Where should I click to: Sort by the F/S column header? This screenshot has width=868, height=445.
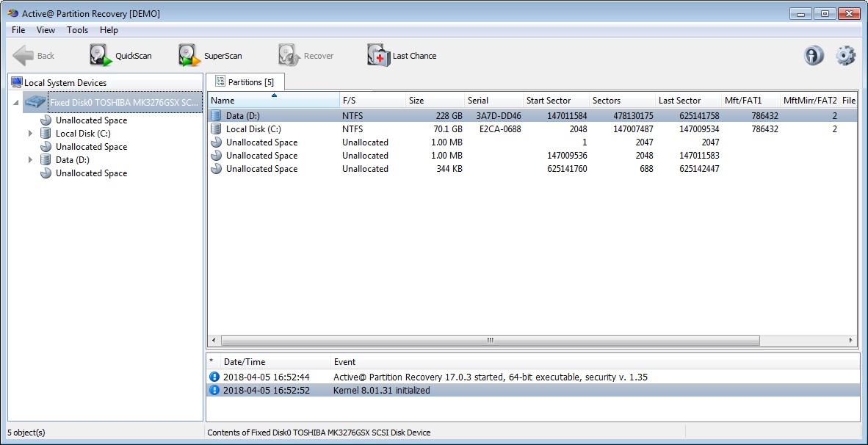pyautogui.click(x=372, y=100)
